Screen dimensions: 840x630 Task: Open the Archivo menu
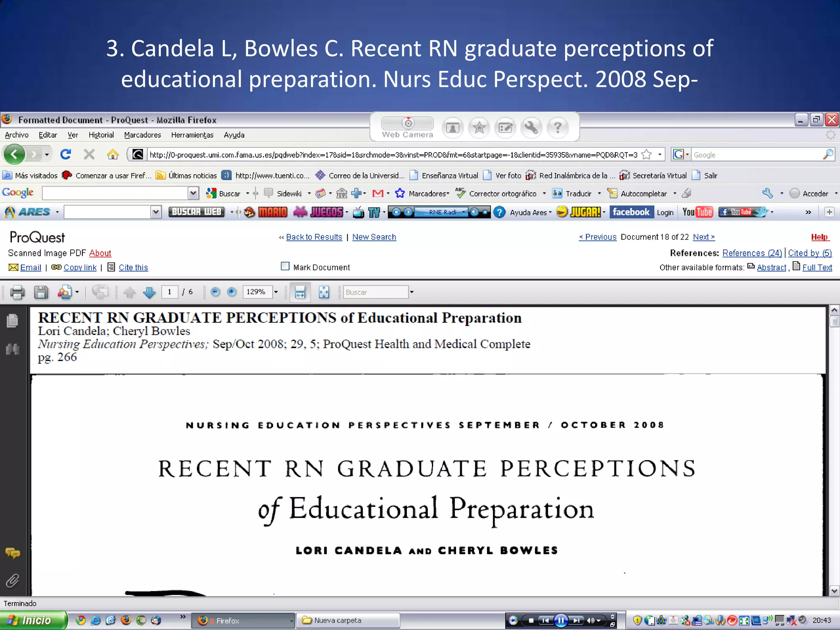click(16, 135)
